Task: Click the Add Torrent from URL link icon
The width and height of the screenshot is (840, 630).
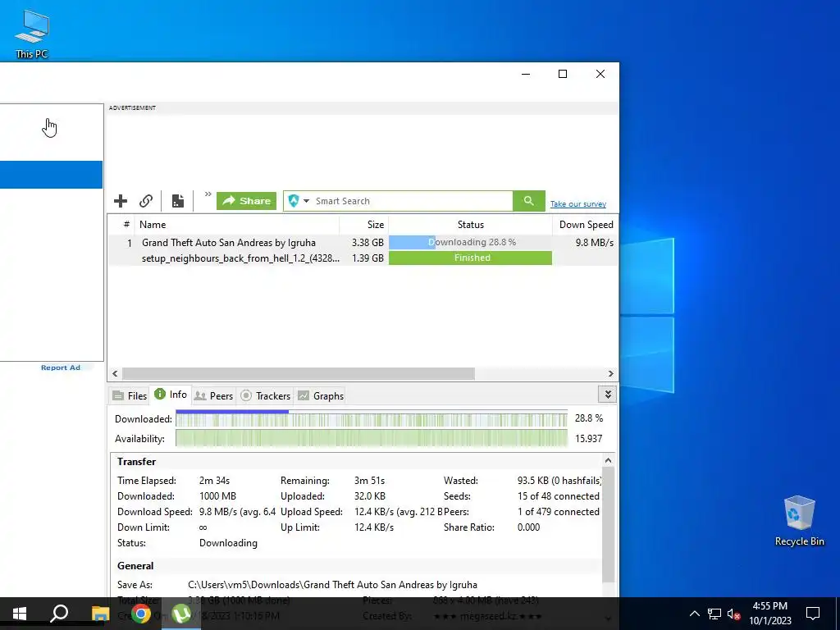Action: [x=146, y=201]
